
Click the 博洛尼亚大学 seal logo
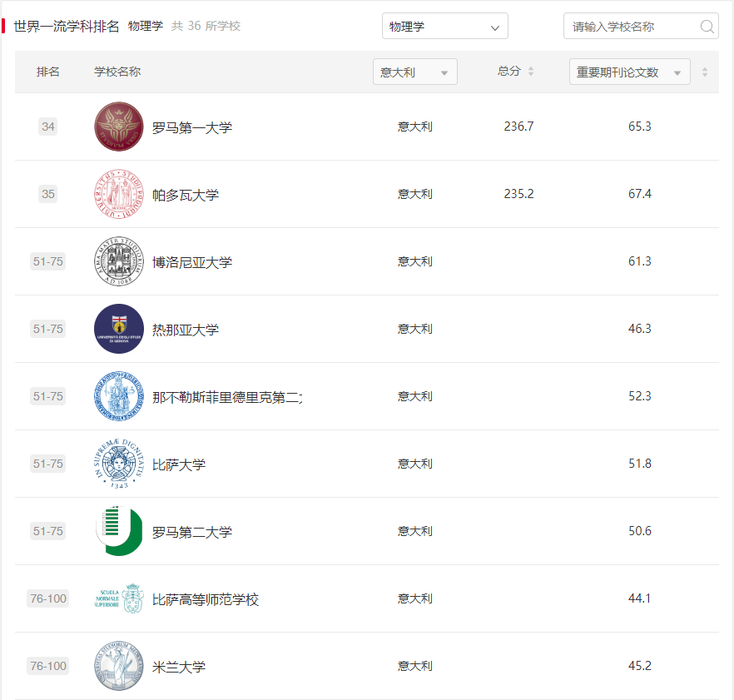tap(119, 261)
